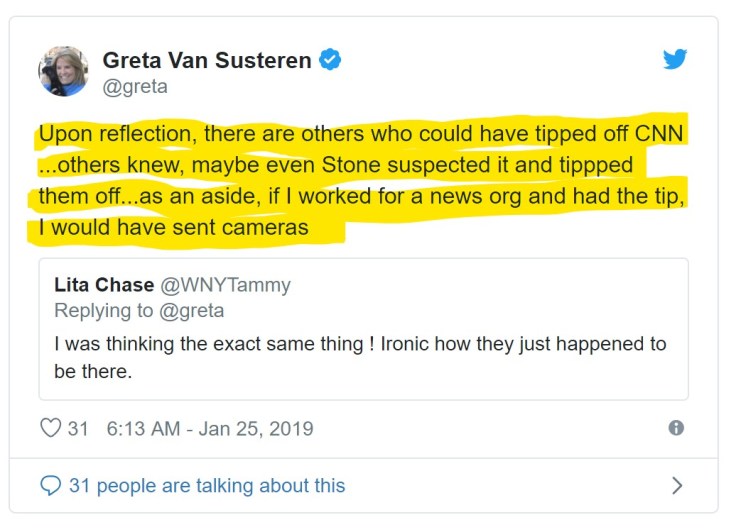Expand the conversation with the right chevron

pyautogui.click(x=677, y=486)
